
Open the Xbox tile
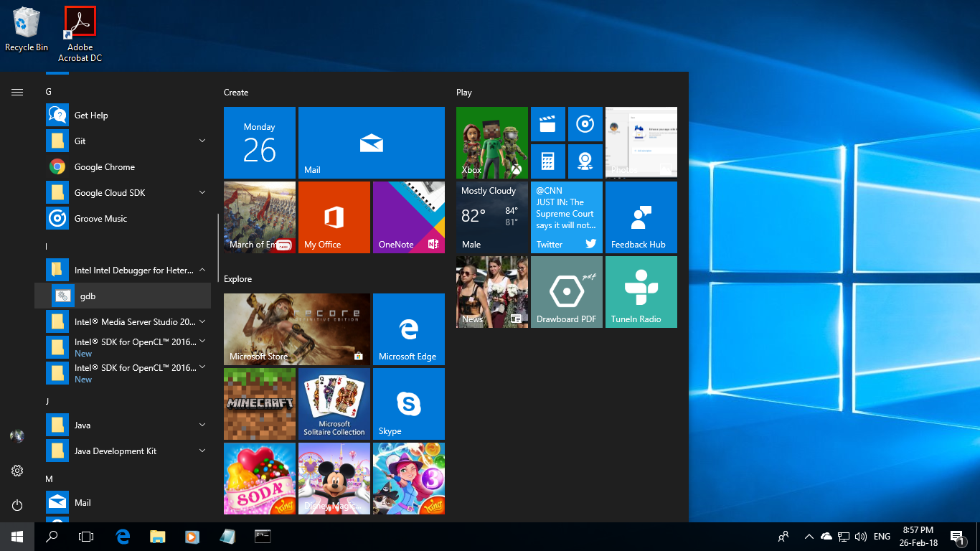(x=491, y=143)
